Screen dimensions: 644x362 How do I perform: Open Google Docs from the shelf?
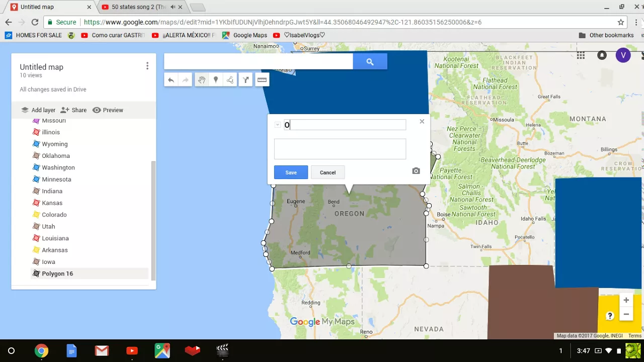click(71, 350)
